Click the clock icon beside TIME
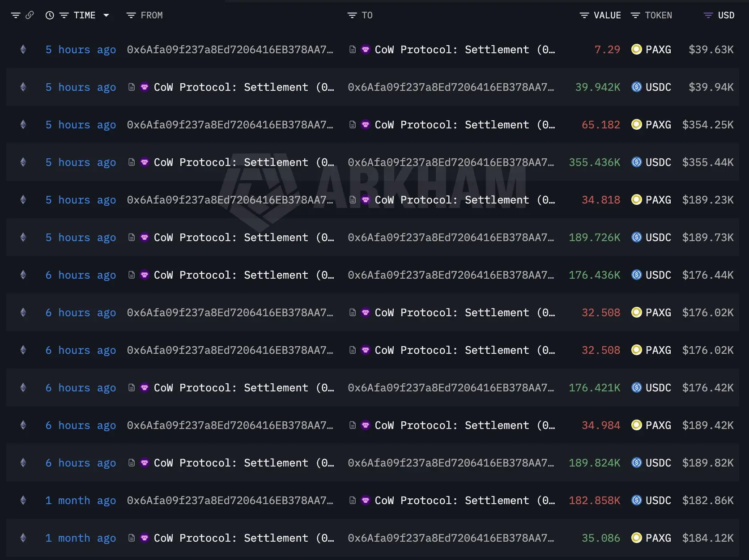 [50, 15]
